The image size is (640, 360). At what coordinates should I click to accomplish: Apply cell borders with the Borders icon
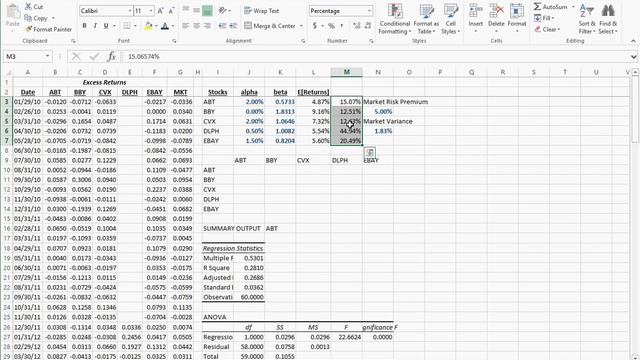[127, 26]
